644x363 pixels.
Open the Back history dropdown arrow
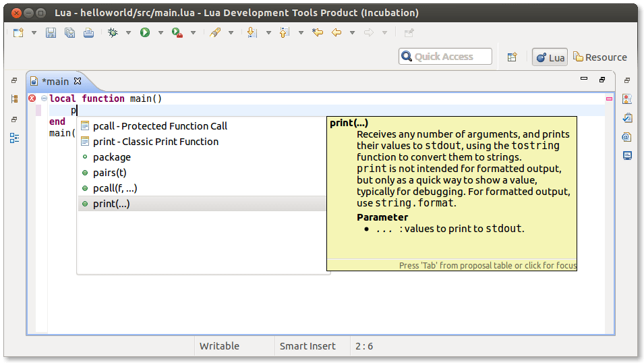[352, 33]
